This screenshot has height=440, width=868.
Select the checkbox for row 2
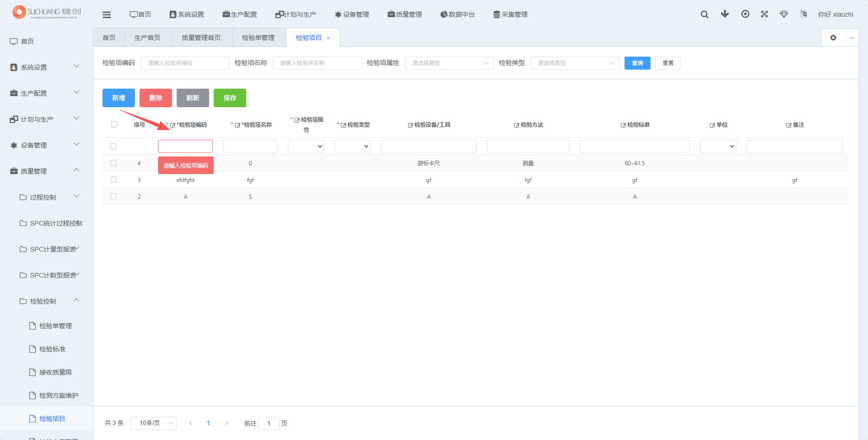114,196
